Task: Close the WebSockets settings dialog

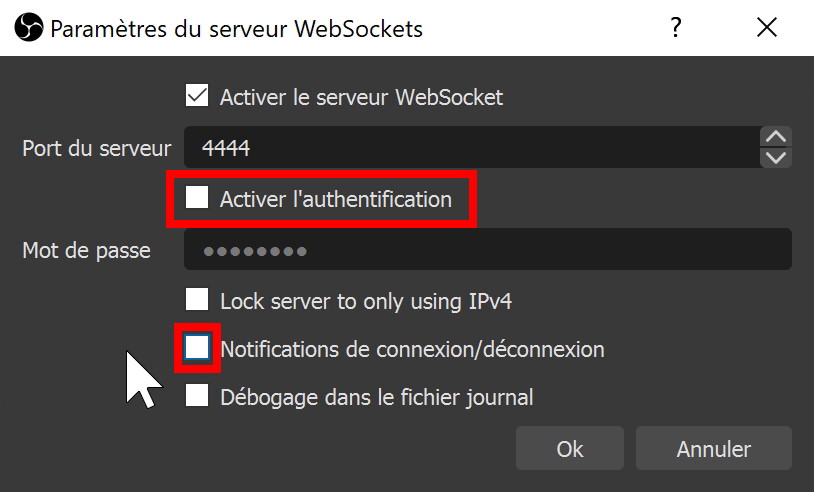Action: point(767,28)
